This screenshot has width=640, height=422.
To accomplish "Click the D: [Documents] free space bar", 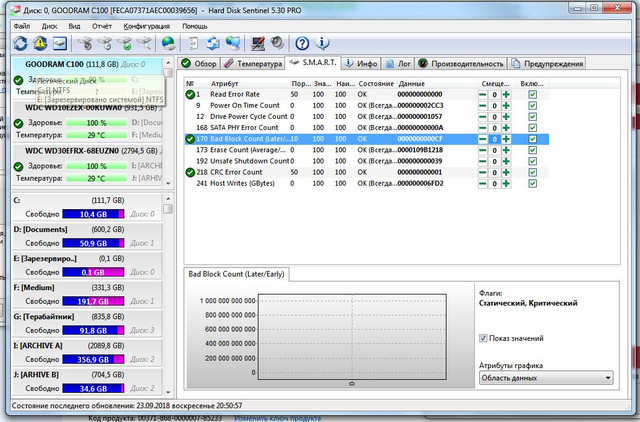I will click(93, 243).
